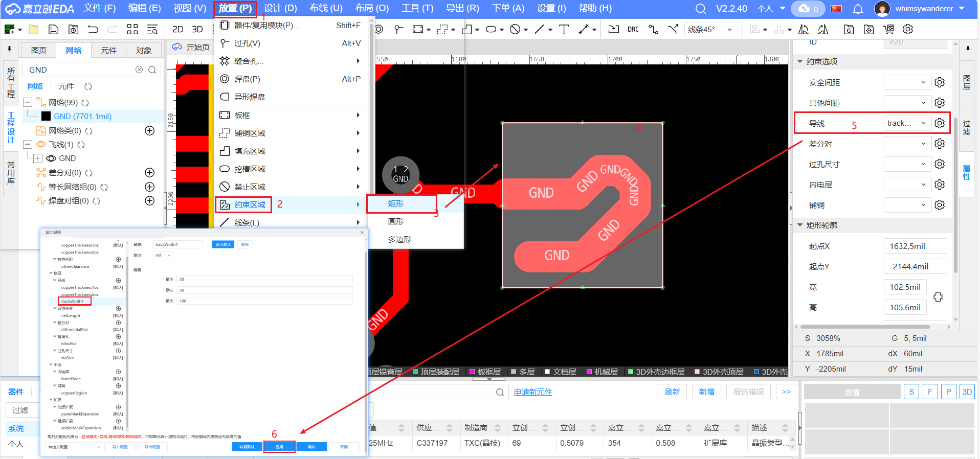Run the DRC check
Viewport: 980px width, 459px height.
633,30
